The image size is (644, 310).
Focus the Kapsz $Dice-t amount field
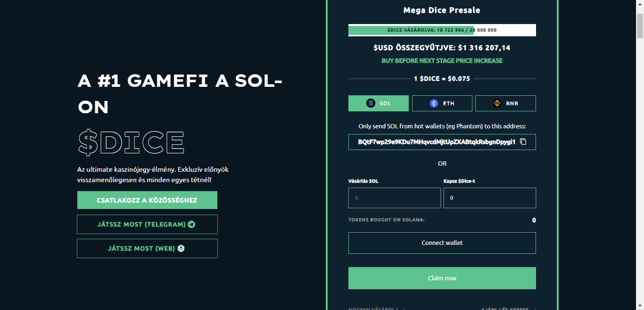490,198
